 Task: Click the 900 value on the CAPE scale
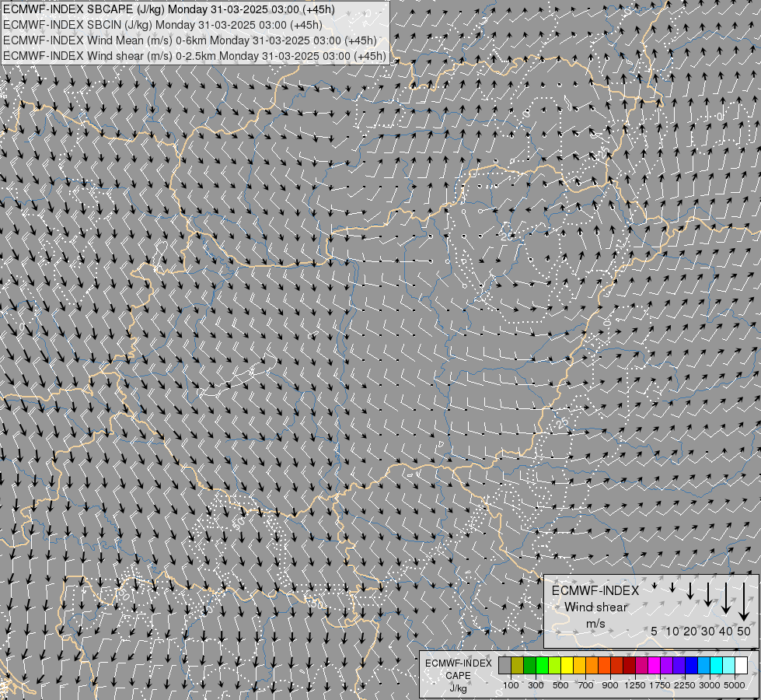[x=610, y=685]
